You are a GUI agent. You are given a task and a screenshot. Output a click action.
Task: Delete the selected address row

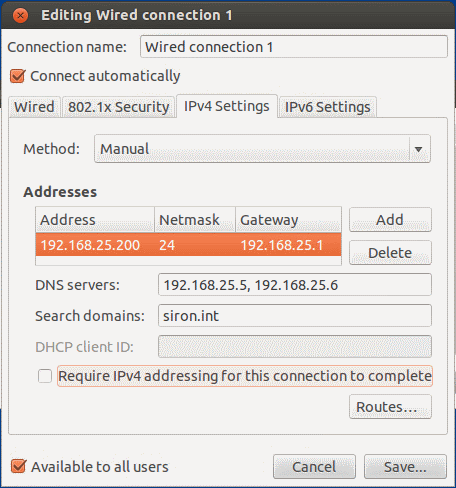coord(390,253)
